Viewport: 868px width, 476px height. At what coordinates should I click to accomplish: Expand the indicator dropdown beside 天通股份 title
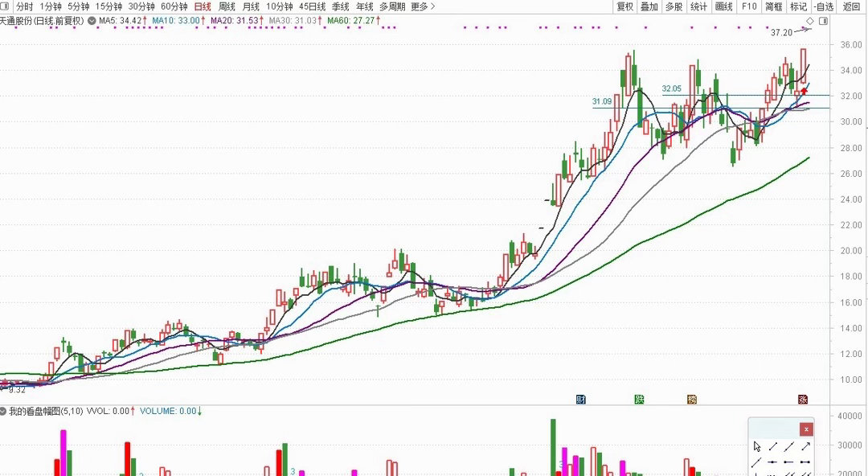[x=92, y=21]
